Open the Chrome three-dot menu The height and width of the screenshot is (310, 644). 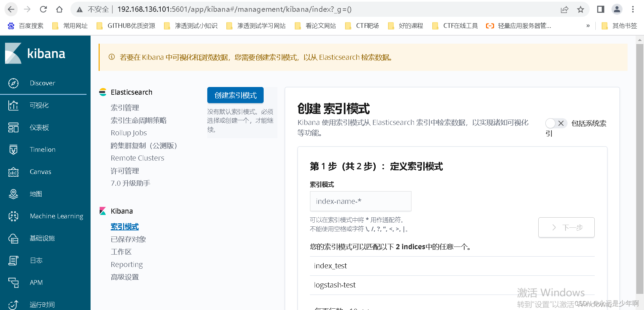pyautogui.click(x=633, y=9)
